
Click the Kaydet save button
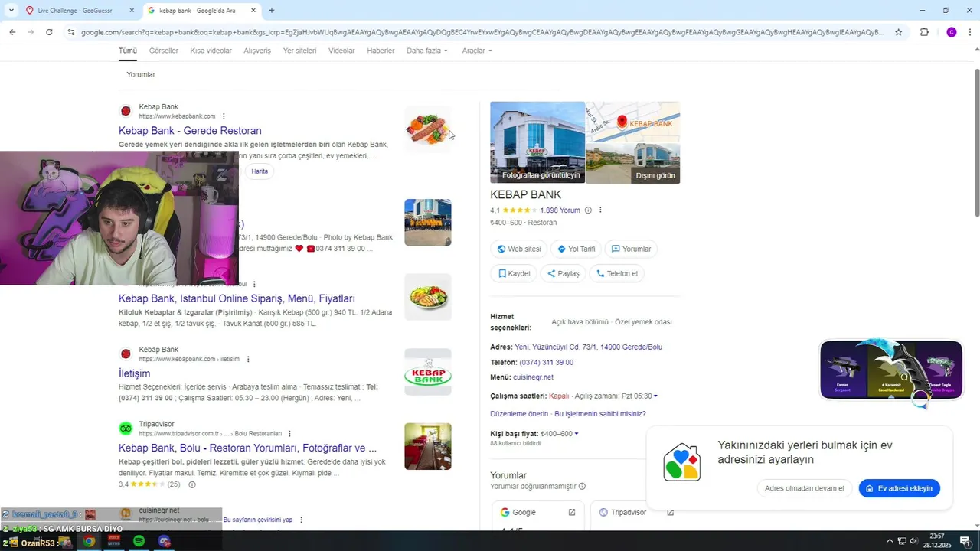[x=514, y=273]
